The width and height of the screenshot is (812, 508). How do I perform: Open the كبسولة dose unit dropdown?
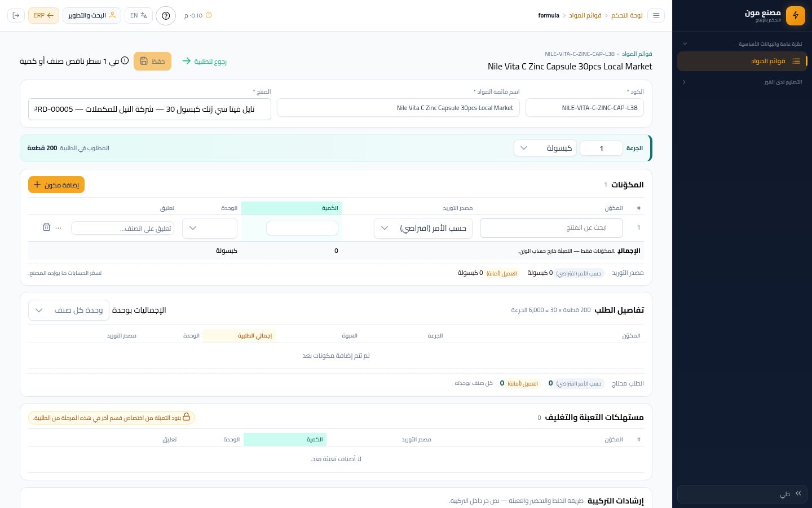[545, 148]
